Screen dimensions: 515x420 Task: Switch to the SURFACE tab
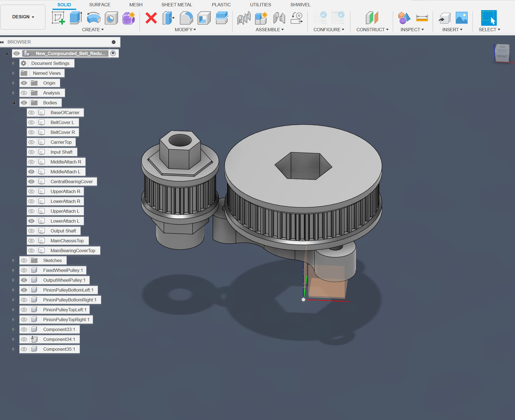coord(100,5)
